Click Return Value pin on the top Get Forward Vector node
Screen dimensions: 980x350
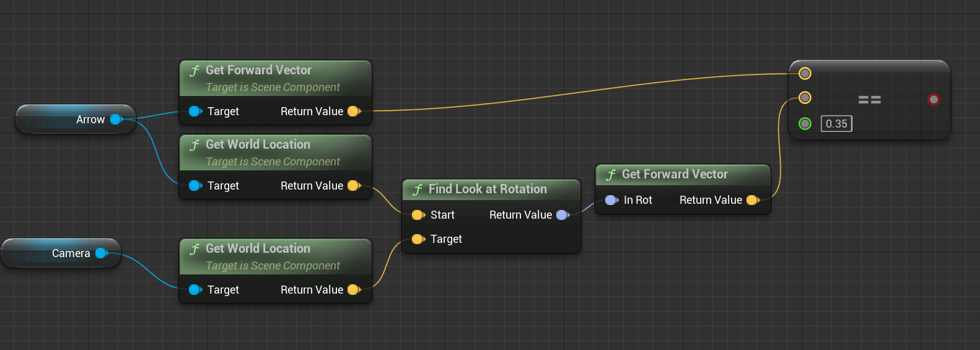354,112
